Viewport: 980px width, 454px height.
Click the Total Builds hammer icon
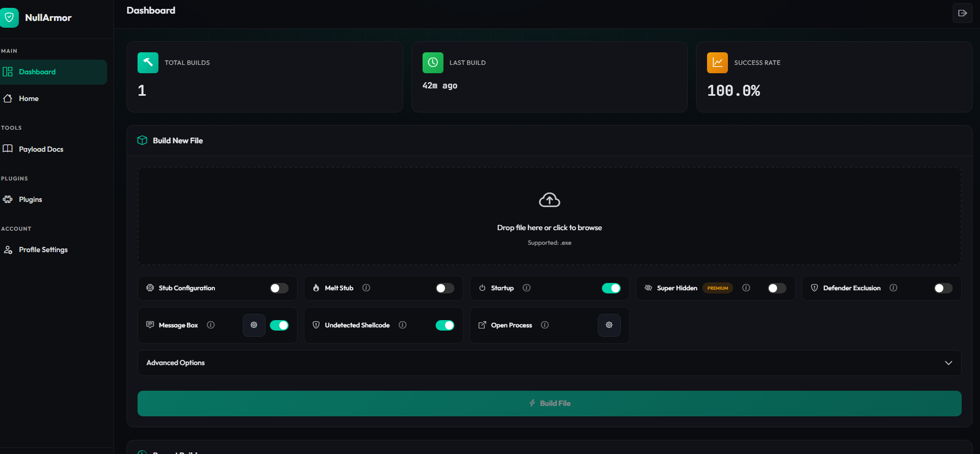pos(148,63)
